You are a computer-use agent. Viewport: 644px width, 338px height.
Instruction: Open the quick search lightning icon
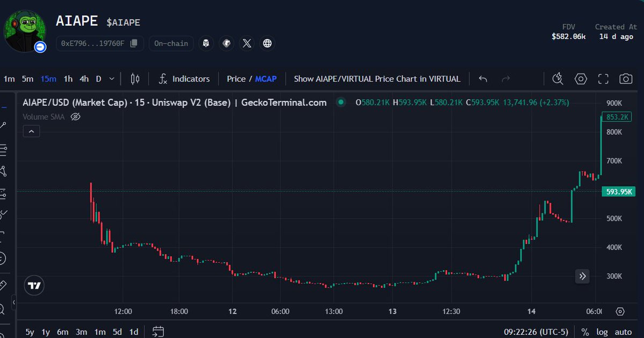[x=558, y=79]
